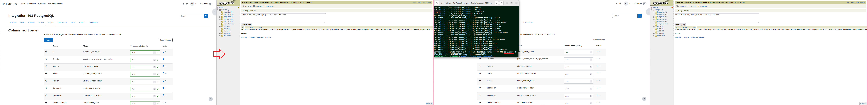Toggle Edit mode switch on Moodle page behind terminal
The height and width of the screenshot is (105, 868).
click(645, 4)
